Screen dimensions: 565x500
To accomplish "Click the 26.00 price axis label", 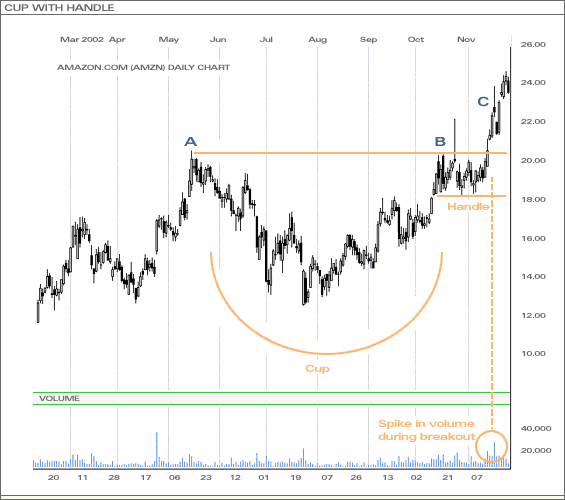I will [533, 45].
